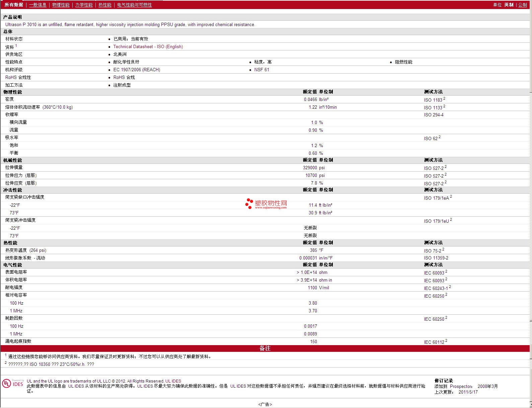The height and width of the screenshot is (408, 532).
Task: Click the 1100 V/mil value
Action: pos(318,288)
